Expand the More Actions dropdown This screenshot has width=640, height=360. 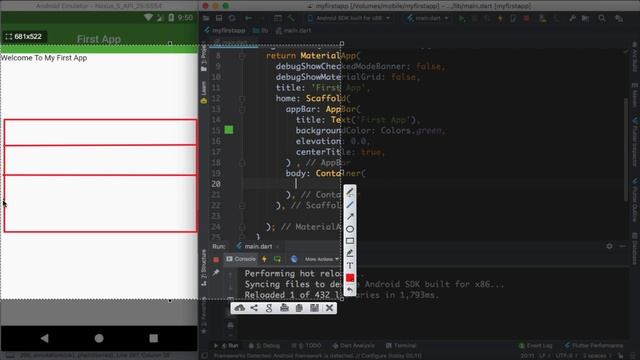pyautogui.click(x=322, y=259)
